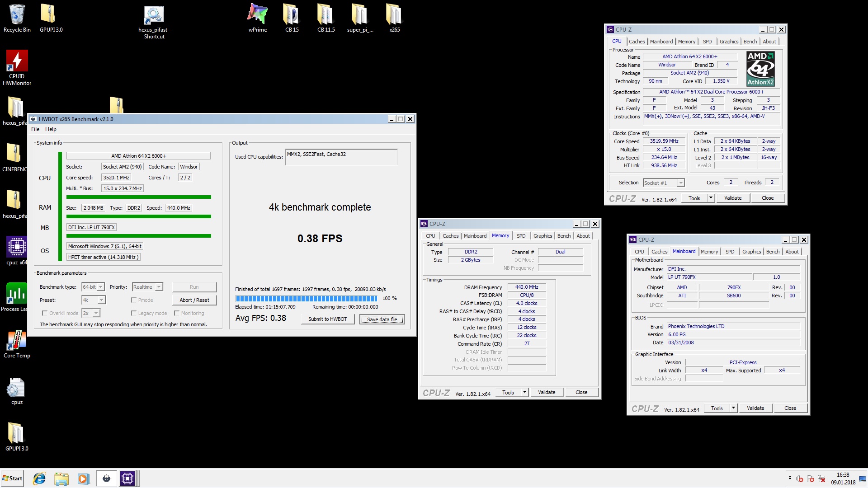Click the AMD Athlon 64 X2 logo

pyautogui.click(x=760, y=69)
